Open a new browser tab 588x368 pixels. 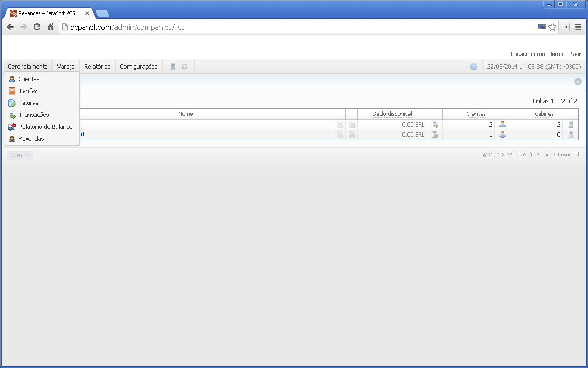point(102,13)
